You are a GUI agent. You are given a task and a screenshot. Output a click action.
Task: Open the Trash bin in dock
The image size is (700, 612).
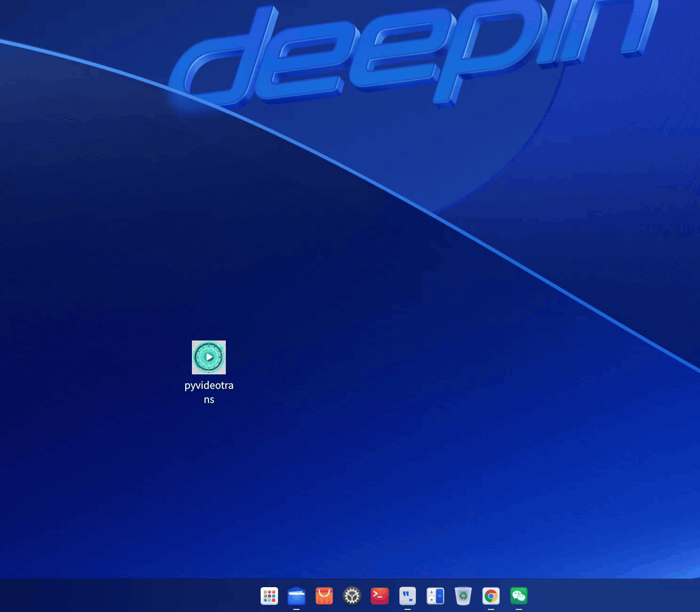coord(463,596)
